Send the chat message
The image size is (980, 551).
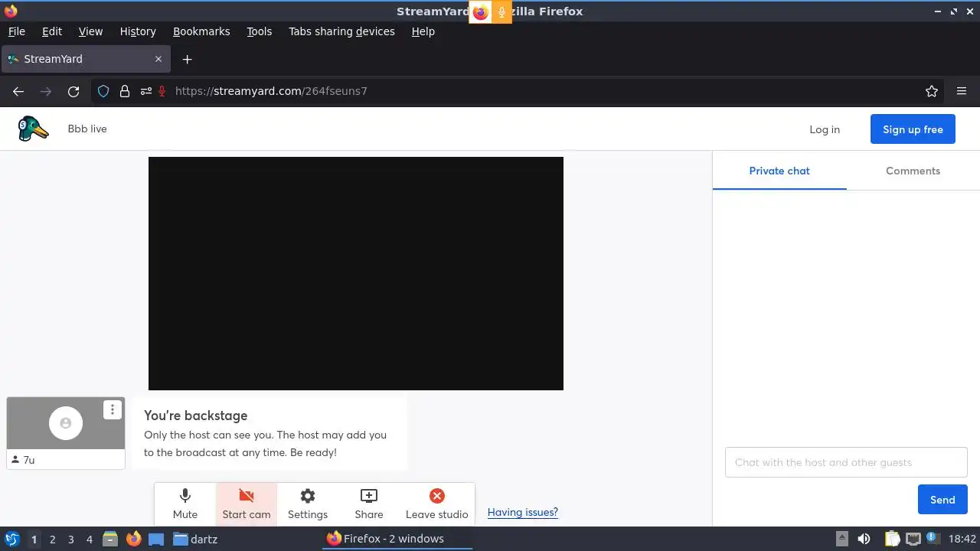pyautogui.click(x=942, y=500)
